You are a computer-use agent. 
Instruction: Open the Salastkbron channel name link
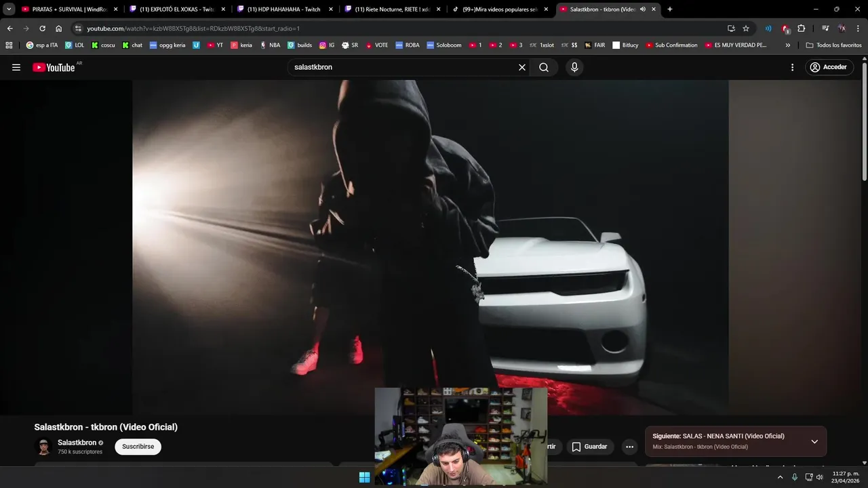point(77,443)
